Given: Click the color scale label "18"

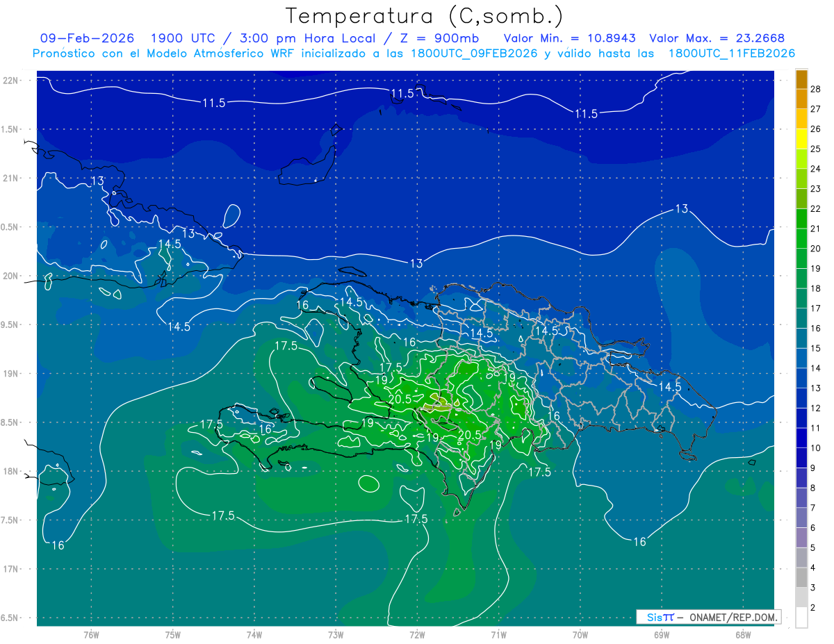Looking at the screenshot, I should (x=816, y=288).
